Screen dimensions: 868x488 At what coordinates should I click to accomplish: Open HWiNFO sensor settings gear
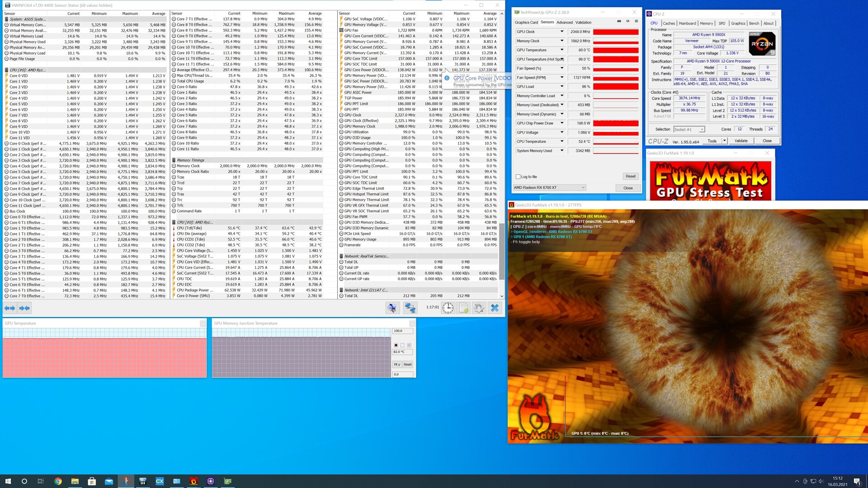(479, 308)
